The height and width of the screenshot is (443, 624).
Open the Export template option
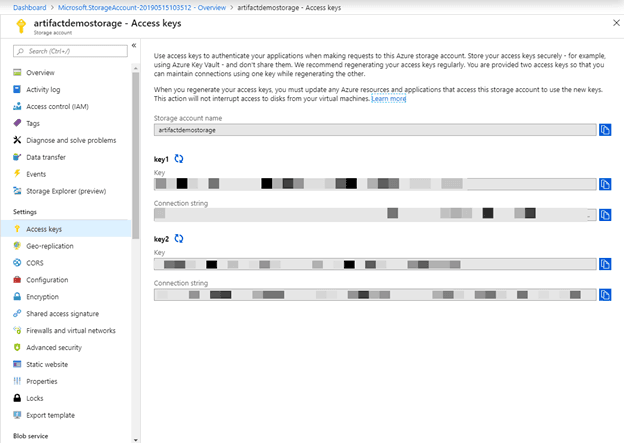coord(50,415)
